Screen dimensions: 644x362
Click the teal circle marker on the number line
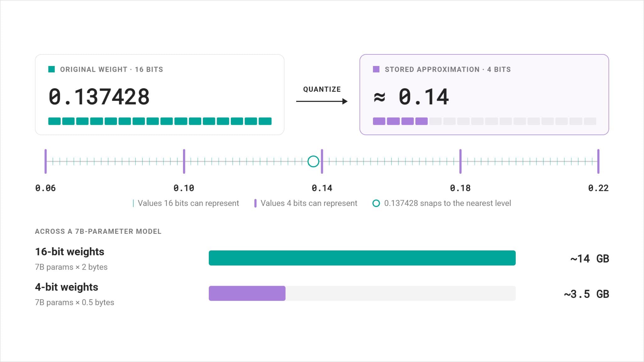[313, 162]
